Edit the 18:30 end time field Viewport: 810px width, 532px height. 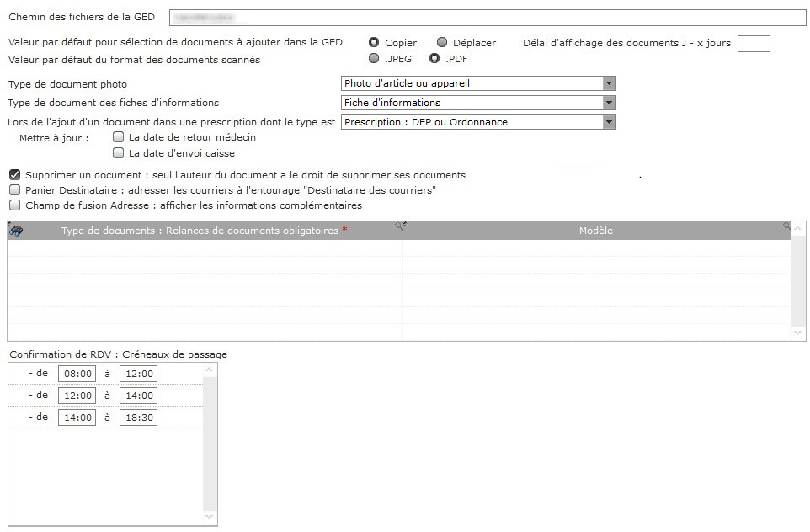click(138, 418)
